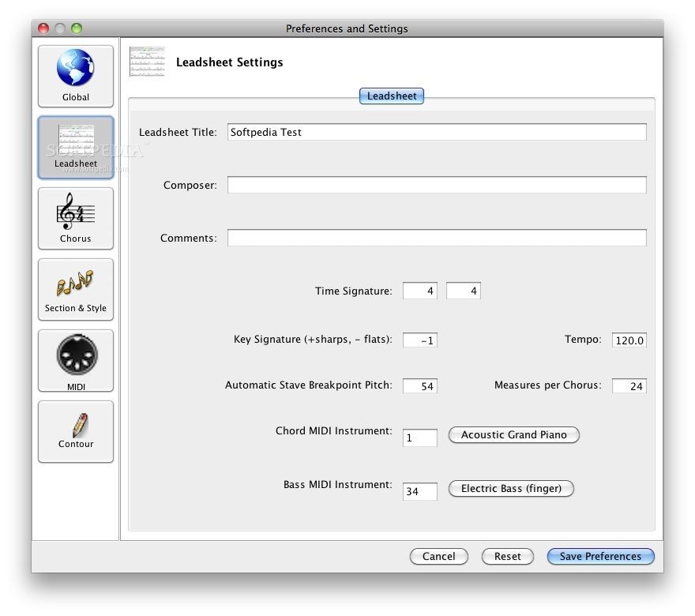695x616 pixels.
Task: Click into the Composer field
Action: [437, 186]
